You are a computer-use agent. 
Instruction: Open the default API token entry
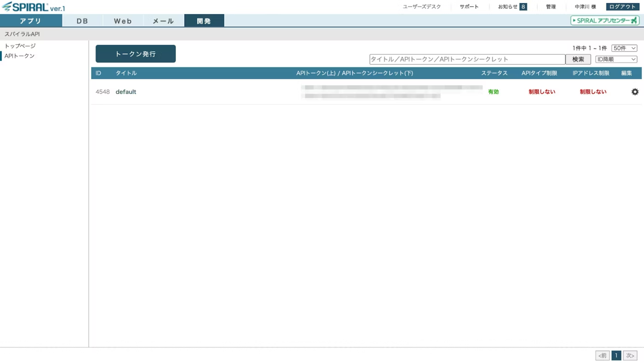pyautogui.click(x=126, y=92)
